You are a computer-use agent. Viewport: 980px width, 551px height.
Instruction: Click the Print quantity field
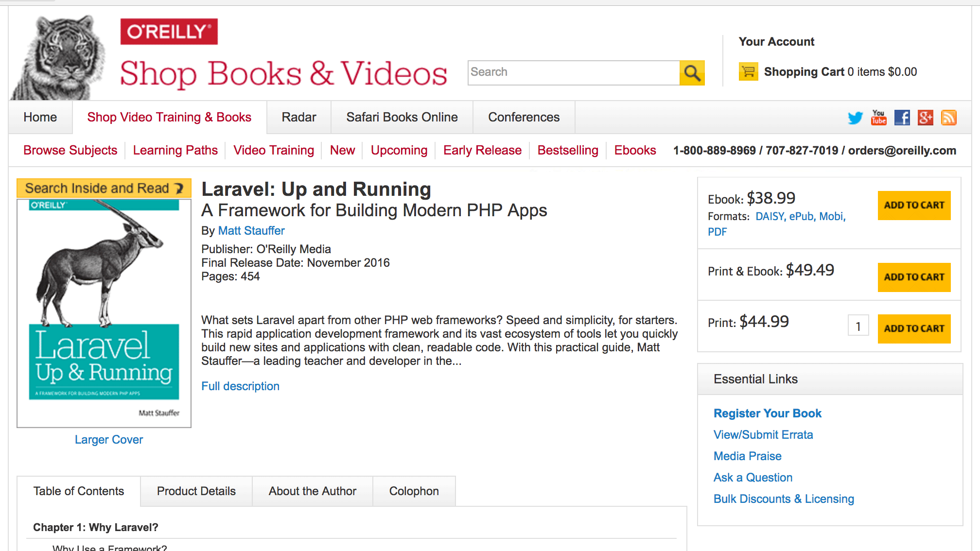click(x=858, y=326)
